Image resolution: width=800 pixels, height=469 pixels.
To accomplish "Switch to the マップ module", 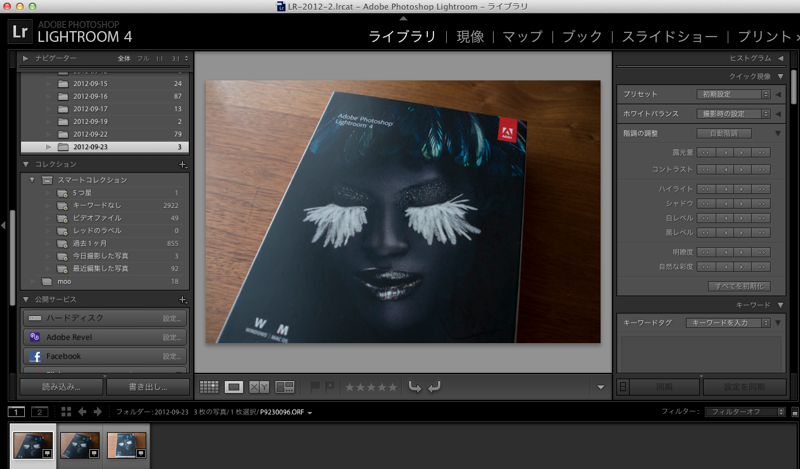I will (522, 37).
